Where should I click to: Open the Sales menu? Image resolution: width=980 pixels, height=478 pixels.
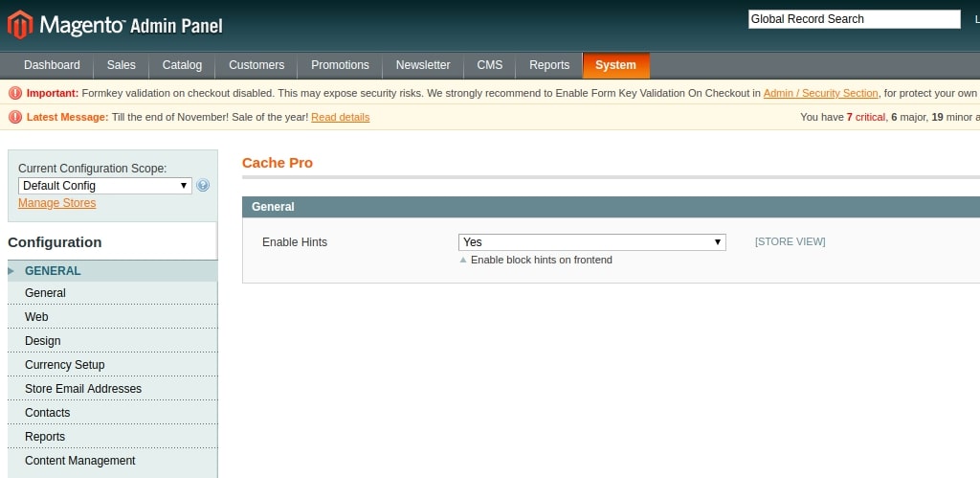tap(122, 65)
